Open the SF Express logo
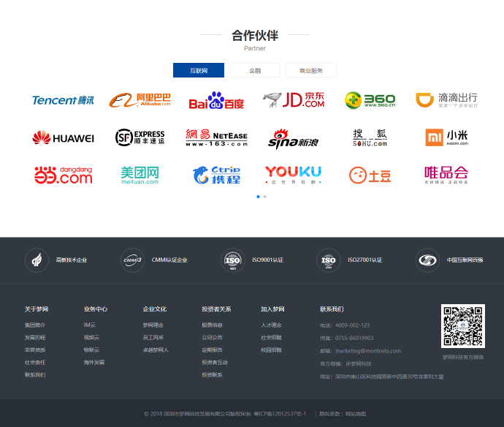Viewport: 504px width, 427px height. tap(140, 137)
